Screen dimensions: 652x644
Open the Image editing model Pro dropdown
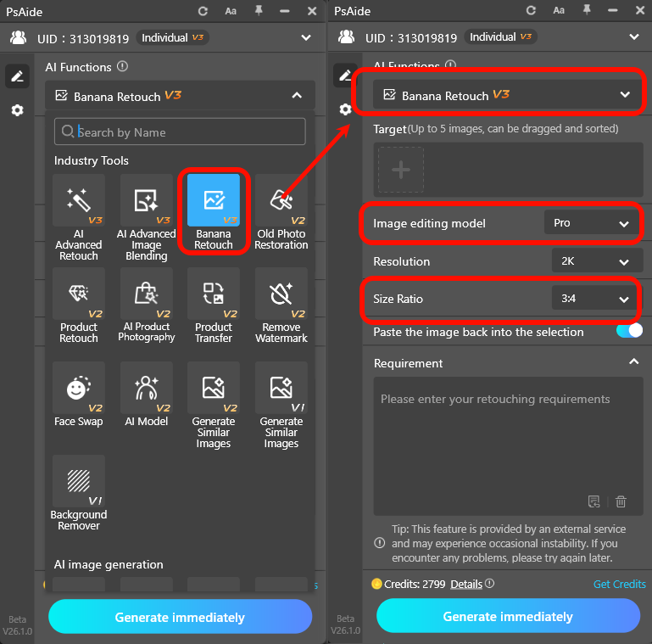[590, 223]
